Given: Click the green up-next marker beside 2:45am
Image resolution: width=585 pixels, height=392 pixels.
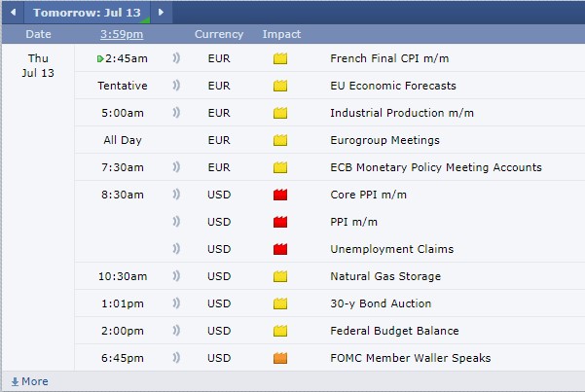Looking at the screenshot, I should point(101,58).
